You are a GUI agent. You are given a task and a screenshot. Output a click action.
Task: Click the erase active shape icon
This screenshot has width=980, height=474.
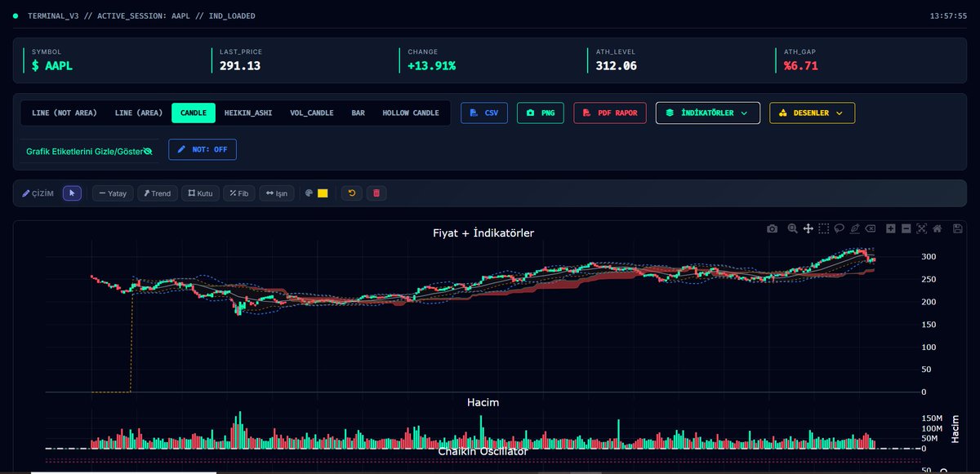coord(871,228)
